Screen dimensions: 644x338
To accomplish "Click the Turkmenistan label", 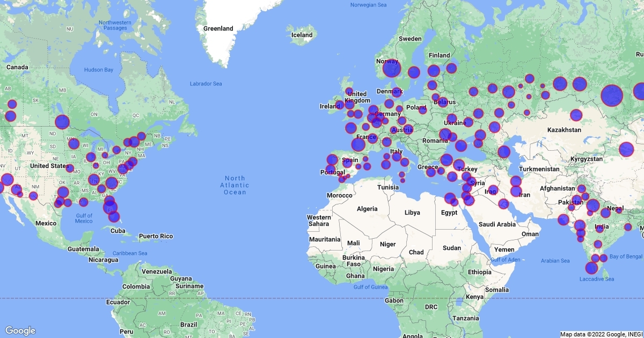I will coord(540,169).
